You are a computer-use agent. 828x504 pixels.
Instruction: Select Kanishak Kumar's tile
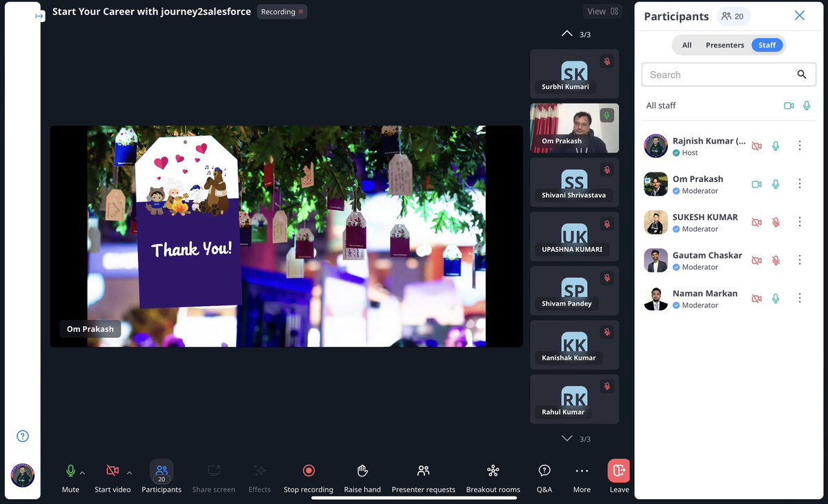pos(574,345)
